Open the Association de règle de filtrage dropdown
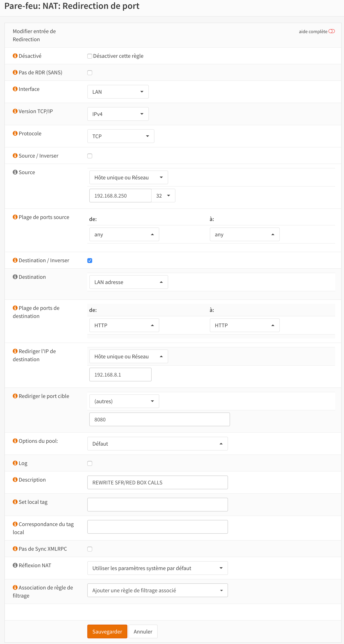The width and height of the screenshot is (344, 644). point(157,590)
